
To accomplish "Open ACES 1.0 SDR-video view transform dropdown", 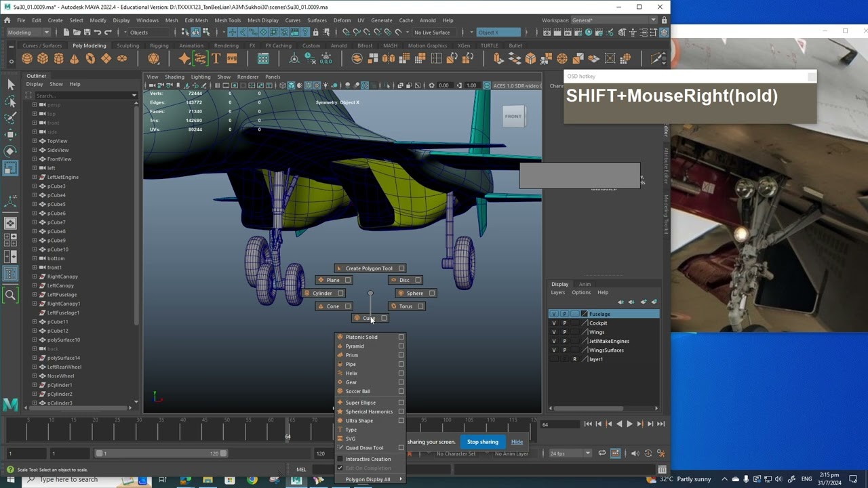I will pyautogui.click(x=517, y=85).
